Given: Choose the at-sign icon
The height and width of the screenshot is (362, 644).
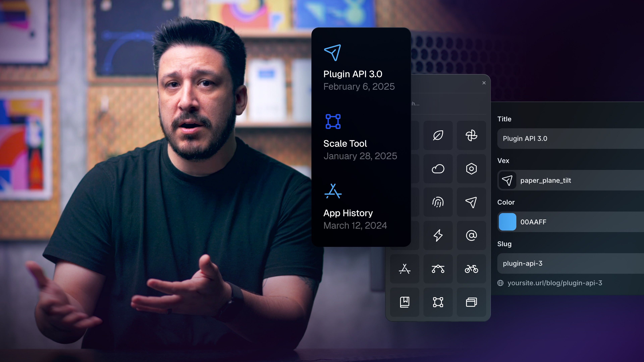Looking at the screenshot, I should 471,235.
